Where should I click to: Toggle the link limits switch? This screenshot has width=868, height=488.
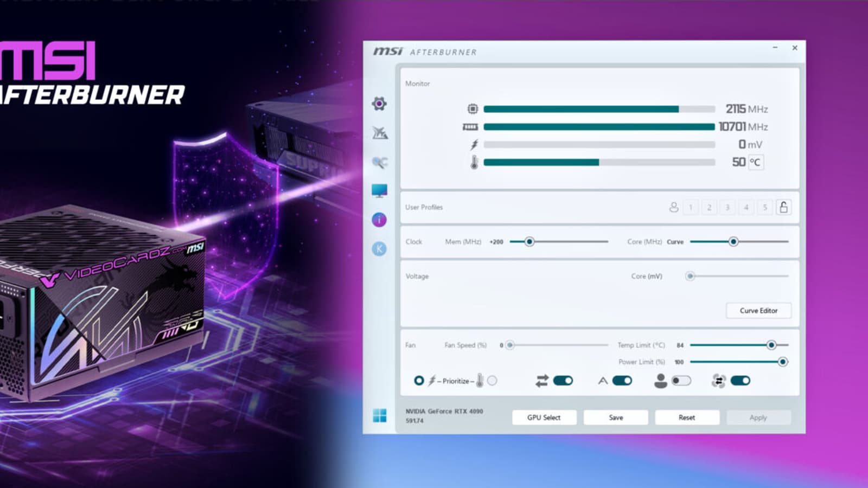coord(563,381)
